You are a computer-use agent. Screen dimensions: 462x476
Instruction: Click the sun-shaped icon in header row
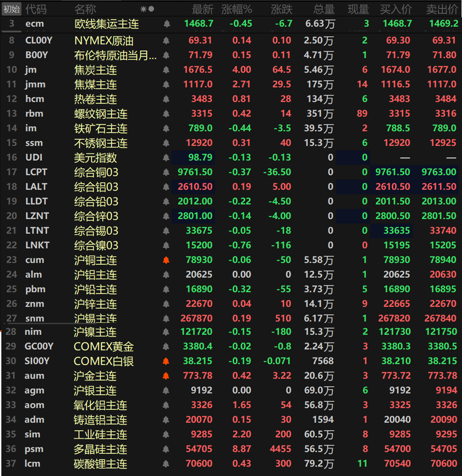143,9
